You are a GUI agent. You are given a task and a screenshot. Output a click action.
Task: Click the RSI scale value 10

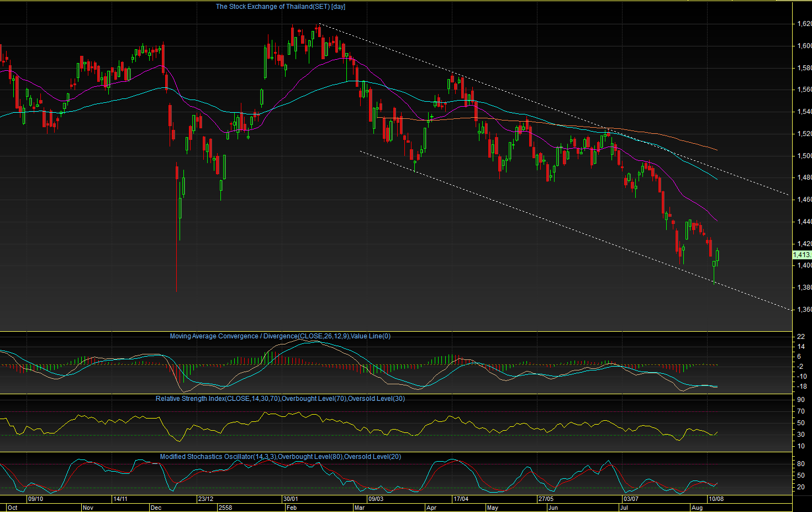coord(801,446)
